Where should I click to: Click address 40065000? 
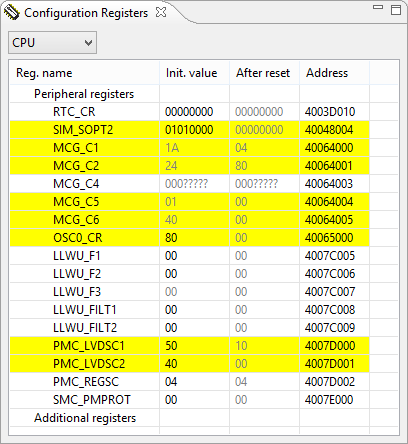point(329,238)
